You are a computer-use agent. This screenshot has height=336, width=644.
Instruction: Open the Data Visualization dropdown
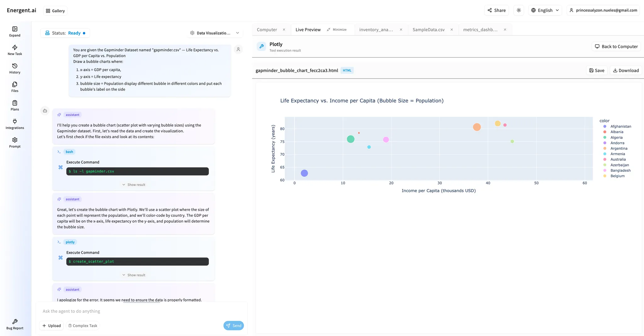[x=215, y=33]
